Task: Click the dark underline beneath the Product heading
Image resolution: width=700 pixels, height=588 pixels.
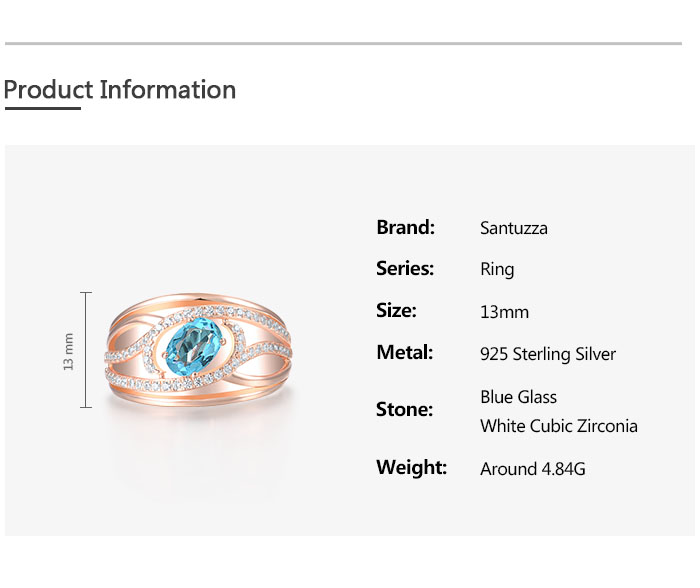Action: [42, 108]
